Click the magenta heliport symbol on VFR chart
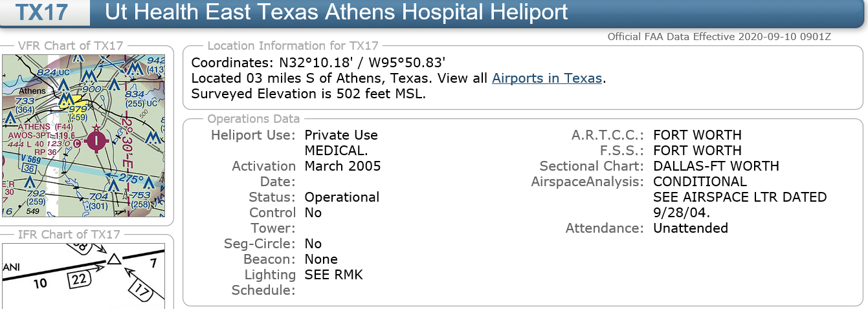Viewport: 868px width, 309px height. (x=96, y=139)
